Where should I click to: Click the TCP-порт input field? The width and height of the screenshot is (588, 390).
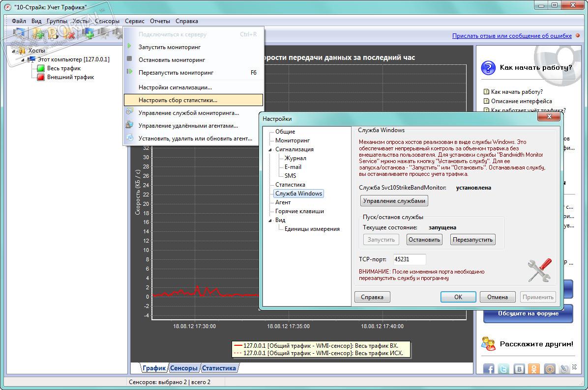click(409, 259)
